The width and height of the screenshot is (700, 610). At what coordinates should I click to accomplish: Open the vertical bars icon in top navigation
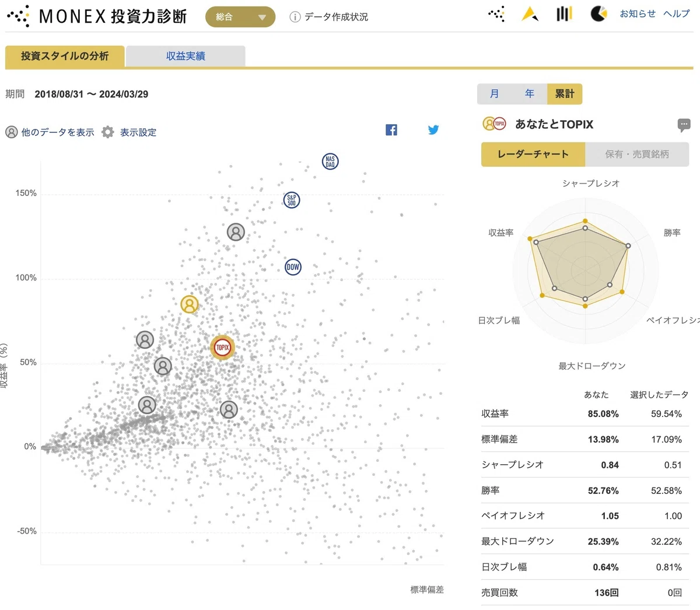tap(564, 13)
